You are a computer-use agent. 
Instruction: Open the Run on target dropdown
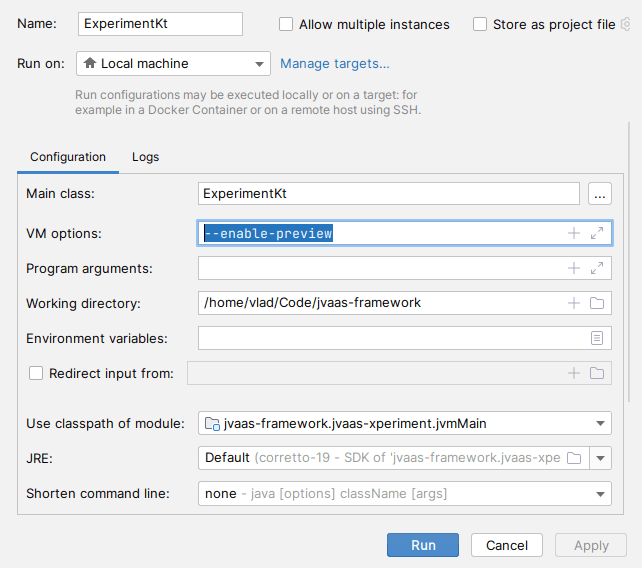(x=173, y=64)
